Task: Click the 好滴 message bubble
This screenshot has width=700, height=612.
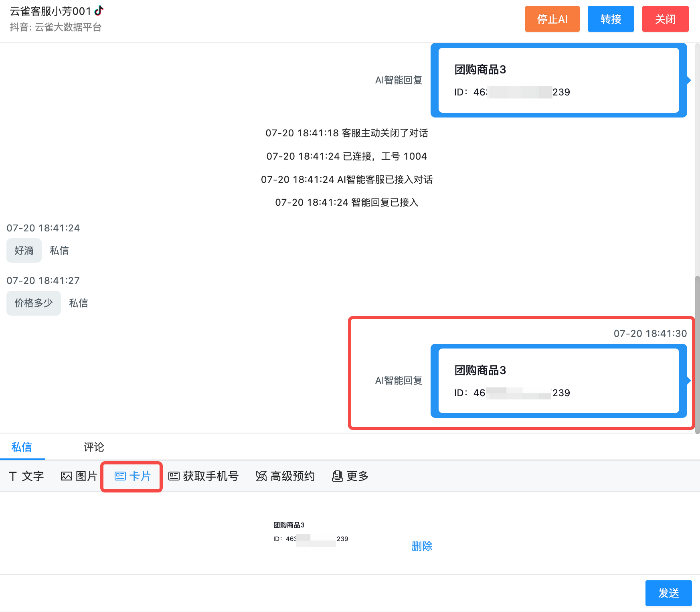Action: 24,251
